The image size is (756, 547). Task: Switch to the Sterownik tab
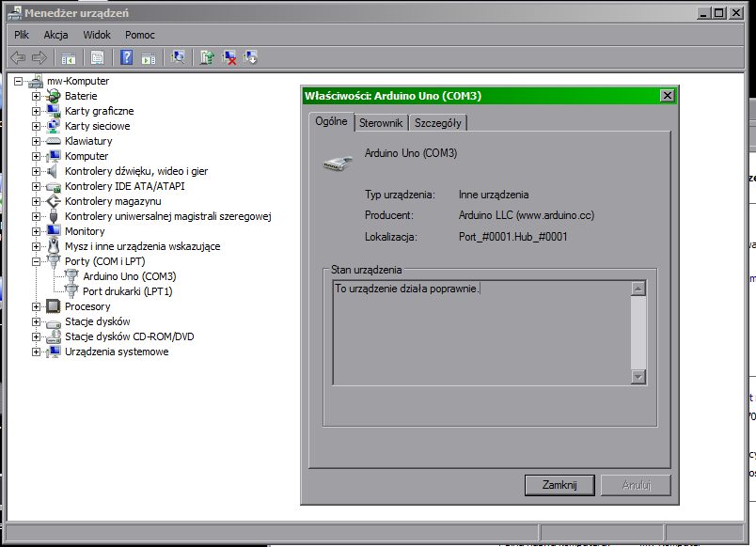tap(381, 123)
